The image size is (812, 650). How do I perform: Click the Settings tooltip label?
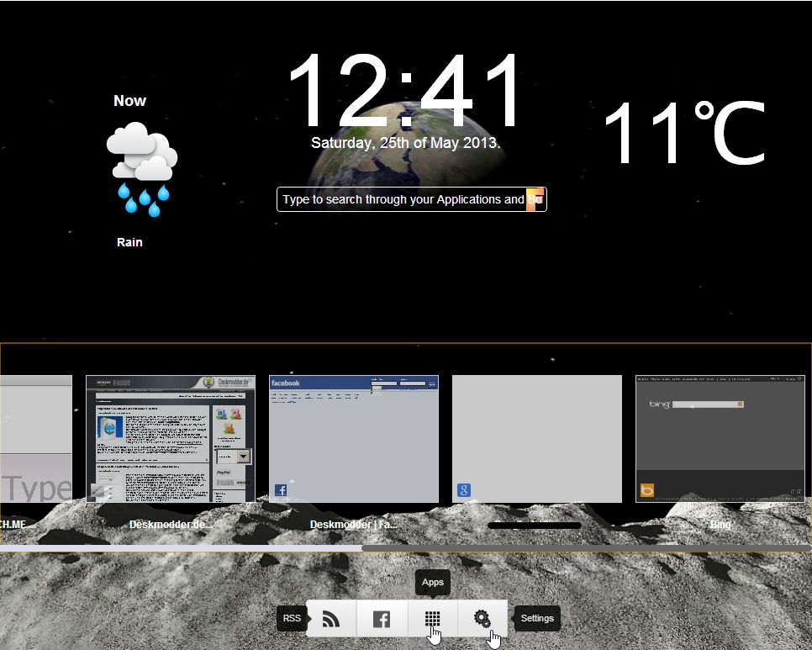click(x=537, y=618)
